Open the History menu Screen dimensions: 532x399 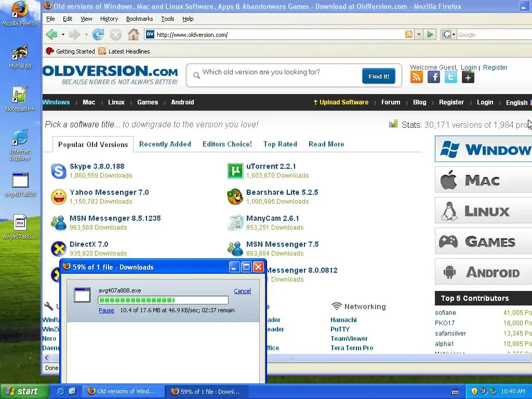pyautogui.click(x=109, y=19)
